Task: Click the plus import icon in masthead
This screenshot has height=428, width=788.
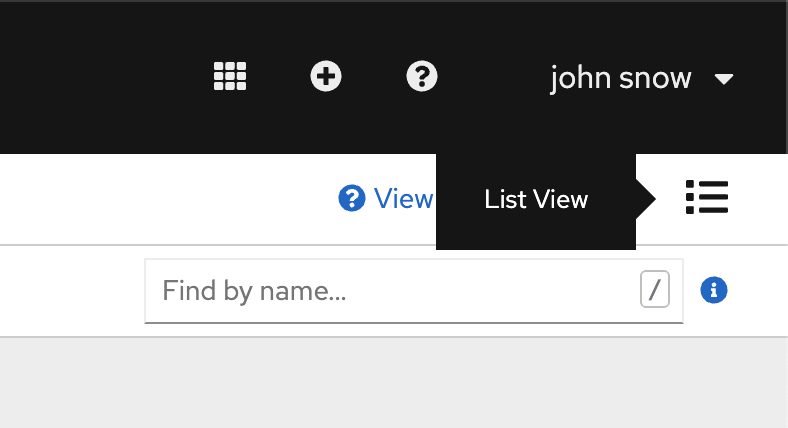Action: point(326,76)
